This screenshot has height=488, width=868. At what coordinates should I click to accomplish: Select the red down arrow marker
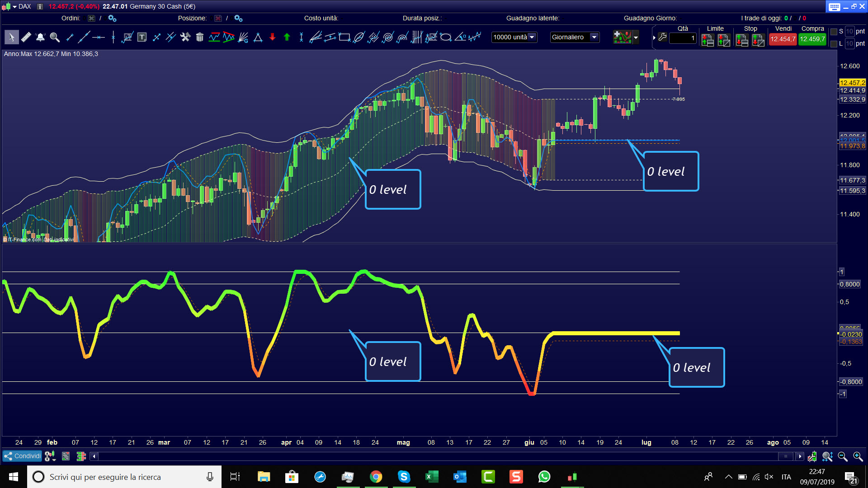tap(272, 37)
